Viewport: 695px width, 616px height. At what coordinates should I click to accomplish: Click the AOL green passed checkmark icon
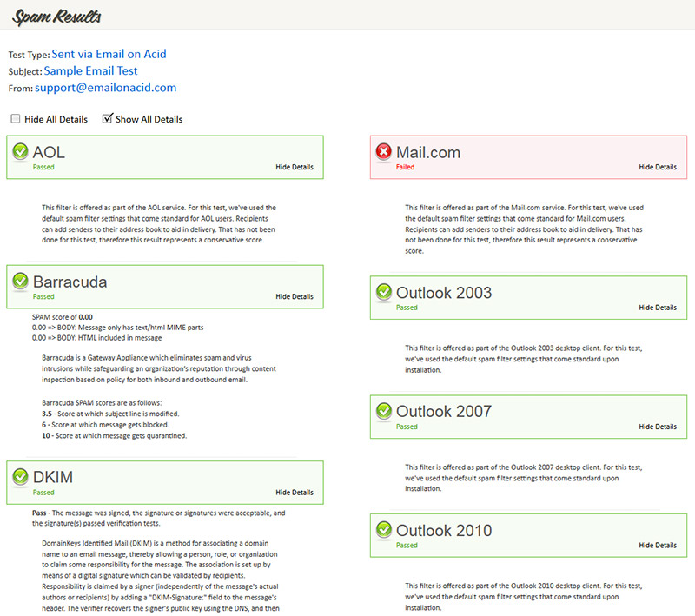[x=20, y=151]
